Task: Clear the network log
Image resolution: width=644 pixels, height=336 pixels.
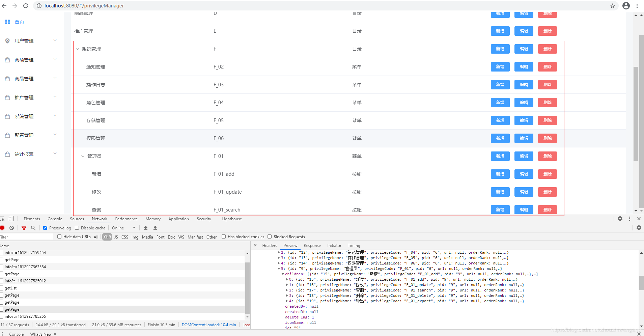Action: (x=11, y=228)
